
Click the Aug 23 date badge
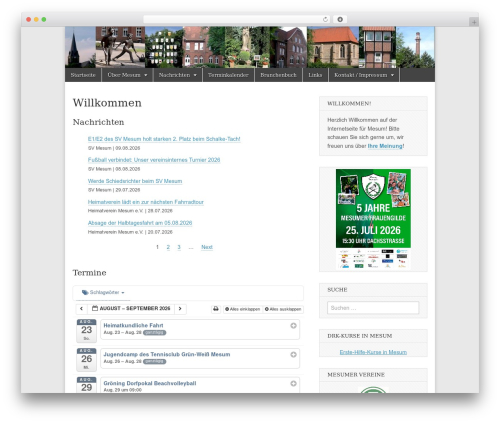[x=86, y=331]
